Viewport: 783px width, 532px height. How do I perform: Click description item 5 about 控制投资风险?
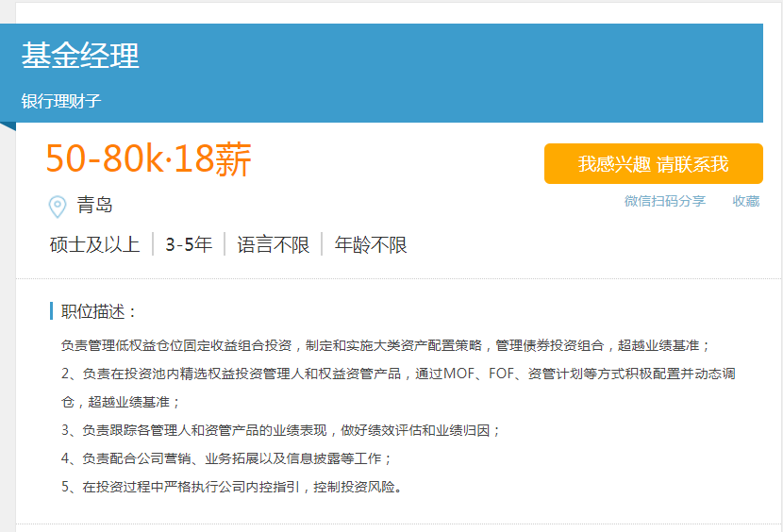232,487
